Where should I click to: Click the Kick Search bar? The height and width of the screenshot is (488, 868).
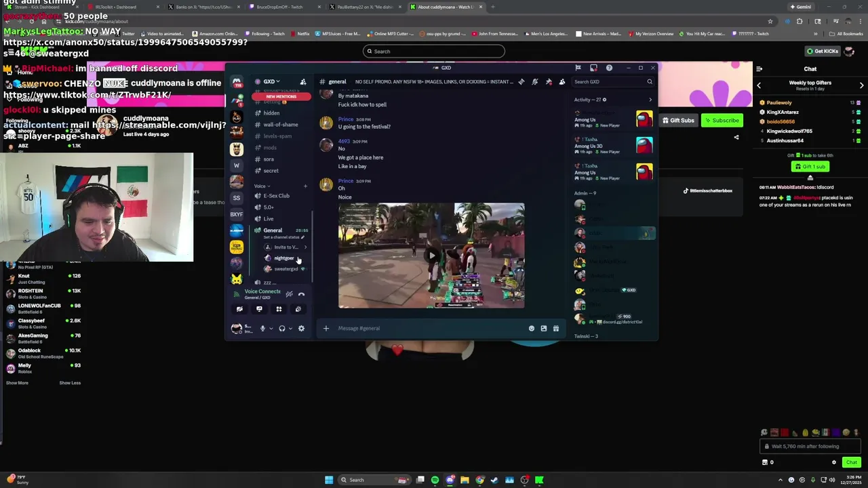coord(434,52)
